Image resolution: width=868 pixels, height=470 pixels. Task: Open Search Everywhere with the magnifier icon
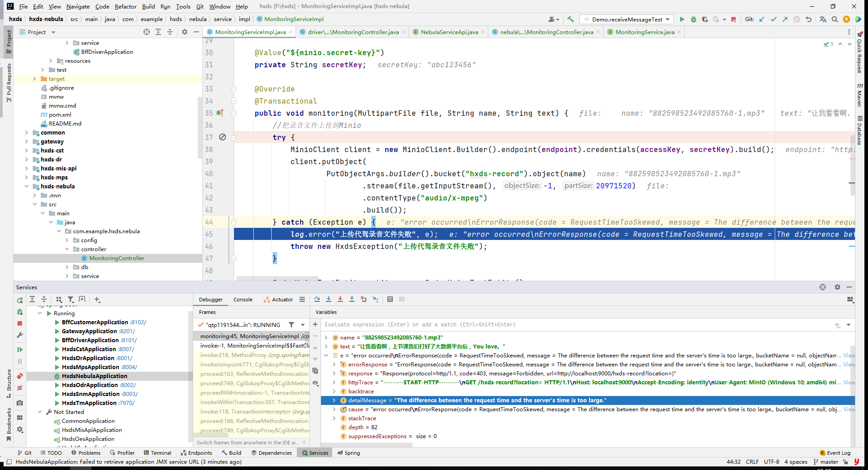tap(834, 19)
